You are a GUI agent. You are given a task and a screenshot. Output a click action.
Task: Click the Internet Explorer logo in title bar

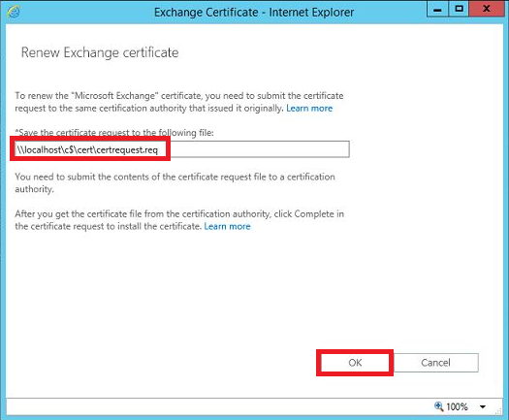point(14,12)
